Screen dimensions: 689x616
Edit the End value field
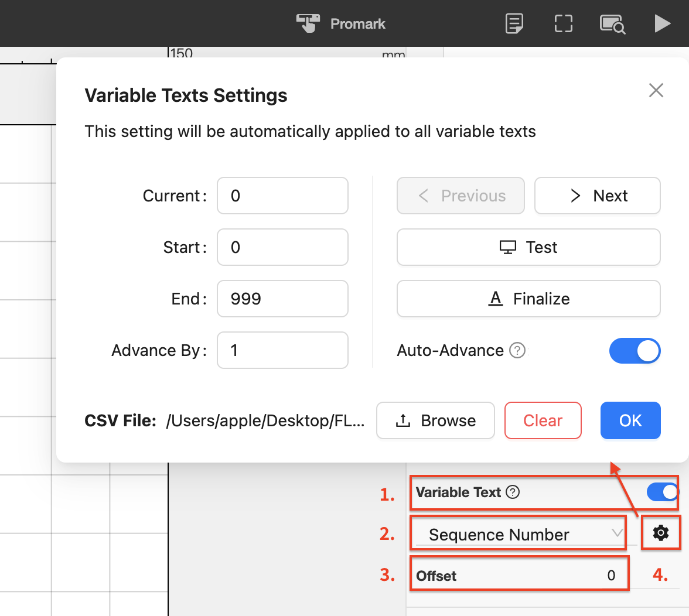[x=282, y=299]
